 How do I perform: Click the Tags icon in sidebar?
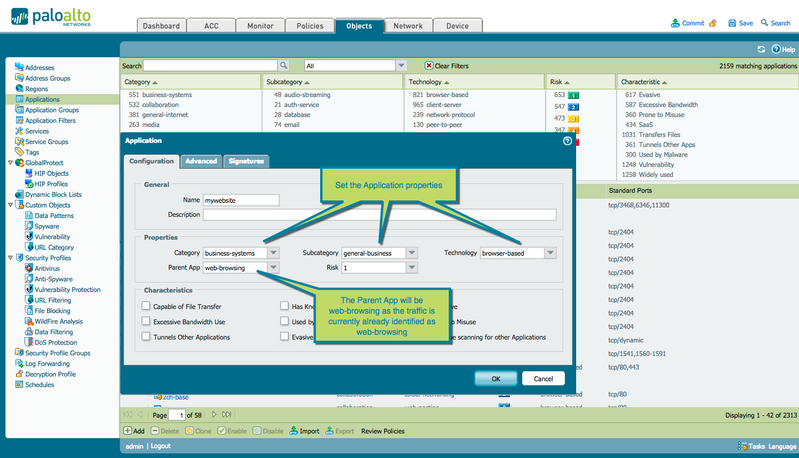pos(19,152)
